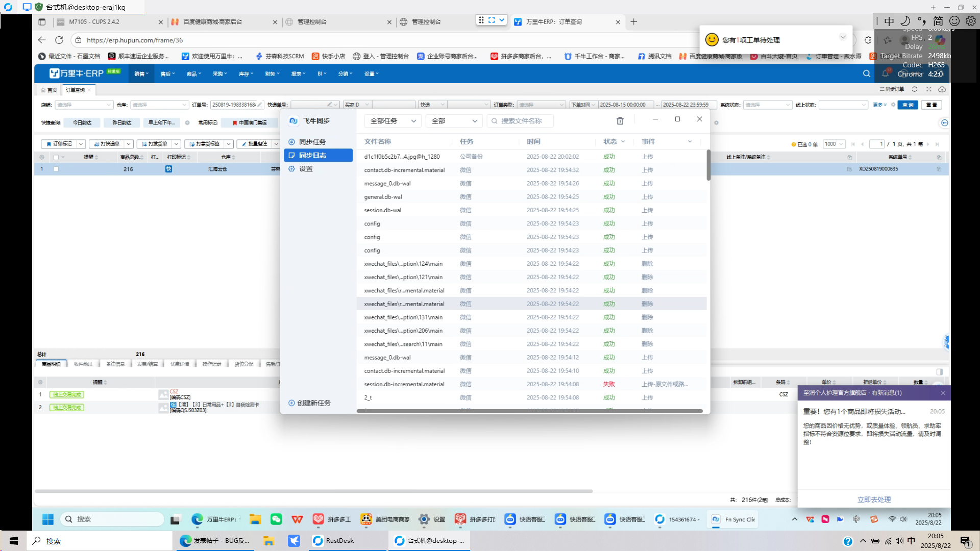Click the ERP horizontal scrollbar under the detail table

pos(313,491)
